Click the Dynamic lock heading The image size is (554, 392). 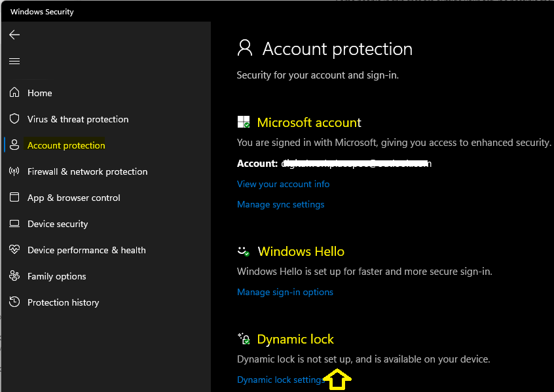click(295, 339)
